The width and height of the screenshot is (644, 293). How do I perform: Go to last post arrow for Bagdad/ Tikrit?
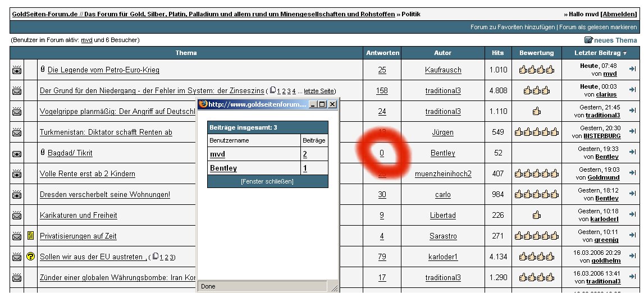632,152
